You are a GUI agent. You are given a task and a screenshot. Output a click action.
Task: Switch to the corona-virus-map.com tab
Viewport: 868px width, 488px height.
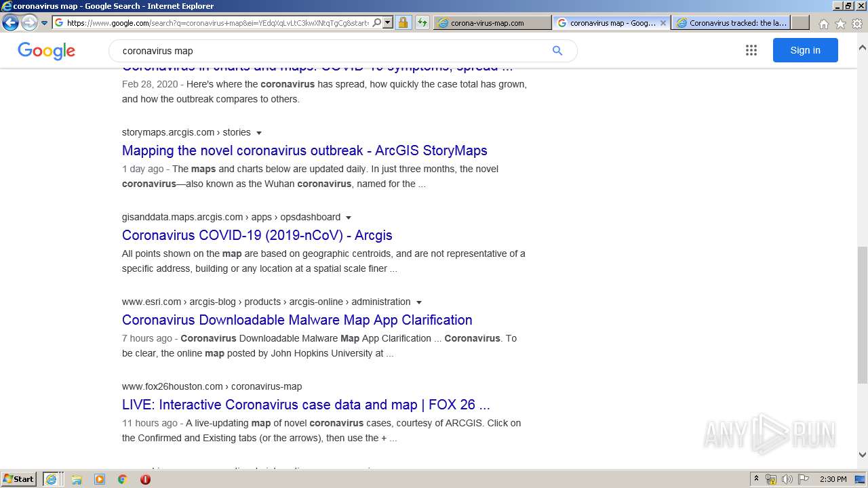[493, 22]
